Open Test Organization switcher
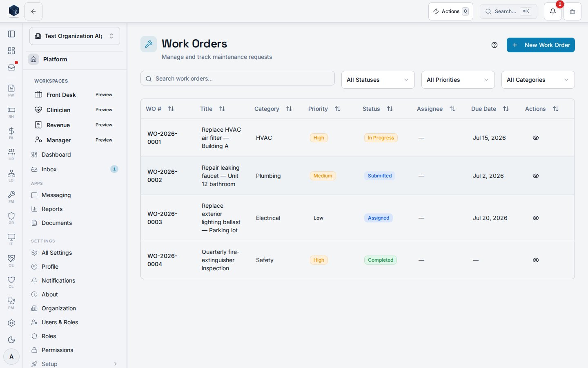The width and height of the screenshot is (588, 368). pyautogui.click(x=75, y=36)
